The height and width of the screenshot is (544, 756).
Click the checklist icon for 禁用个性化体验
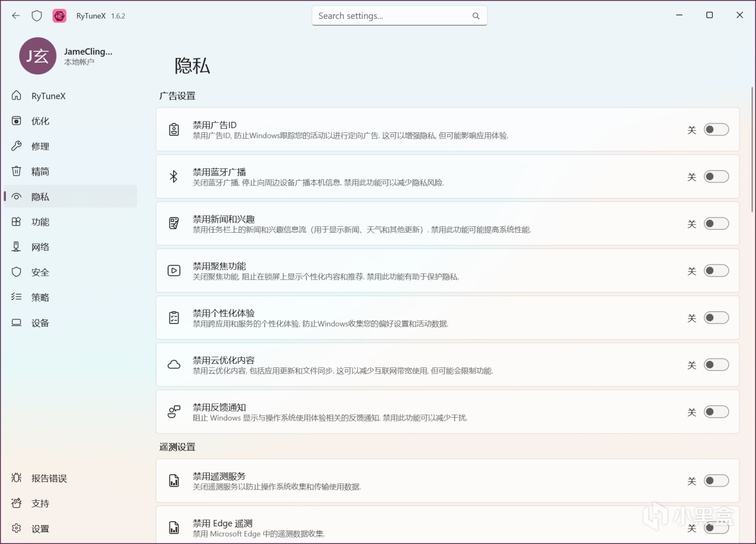[174, 318]
